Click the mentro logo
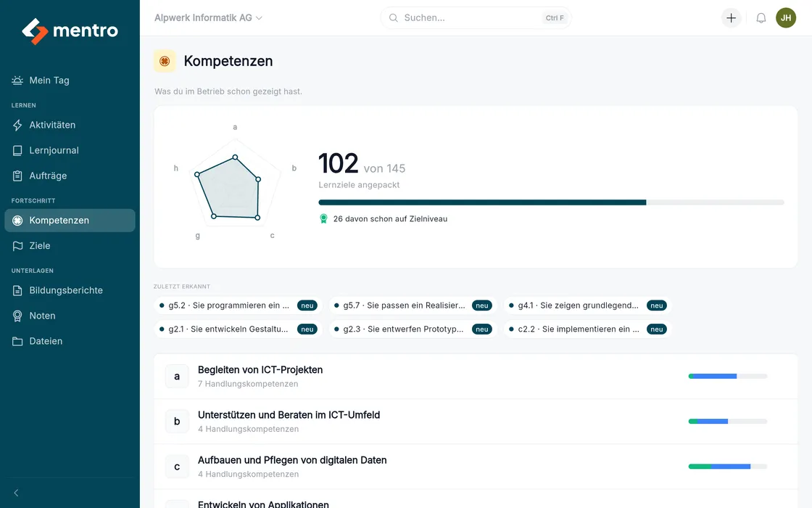812x508 pixels. click(70, 31)
